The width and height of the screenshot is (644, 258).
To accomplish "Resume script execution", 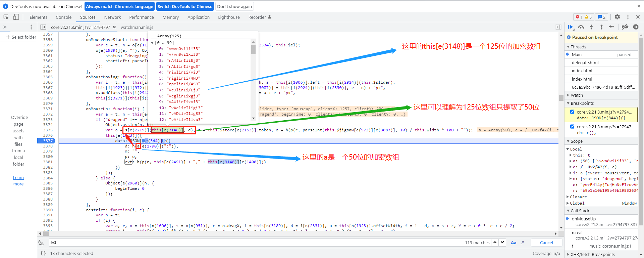I will (x=570, y=27).
